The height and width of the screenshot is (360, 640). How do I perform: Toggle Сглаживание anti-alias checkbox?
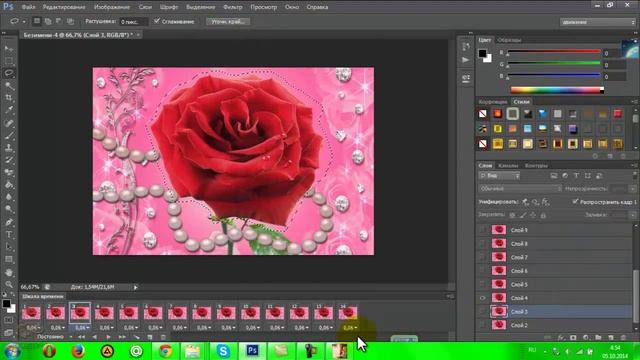[157, 21]
